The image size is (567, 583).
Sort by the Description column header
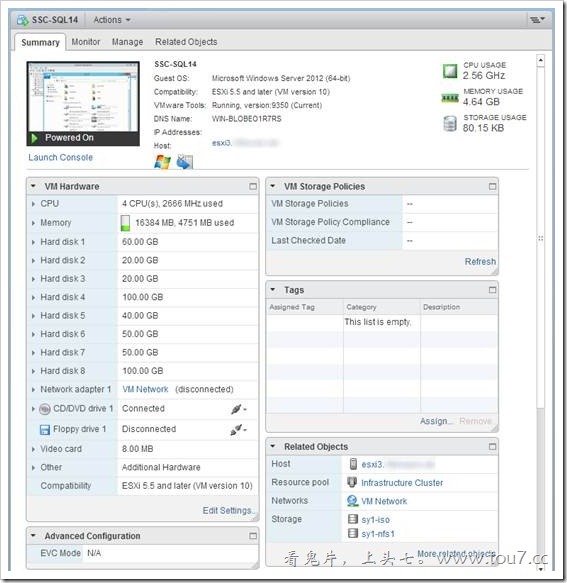pos(459,307)
